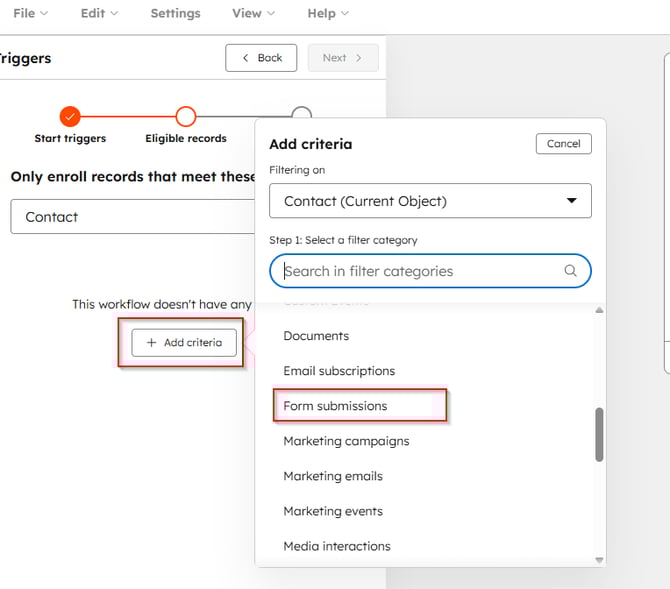Screen dimensions: 670x589
Task: Click the magnifier search icon
Action: click(570, 271)
